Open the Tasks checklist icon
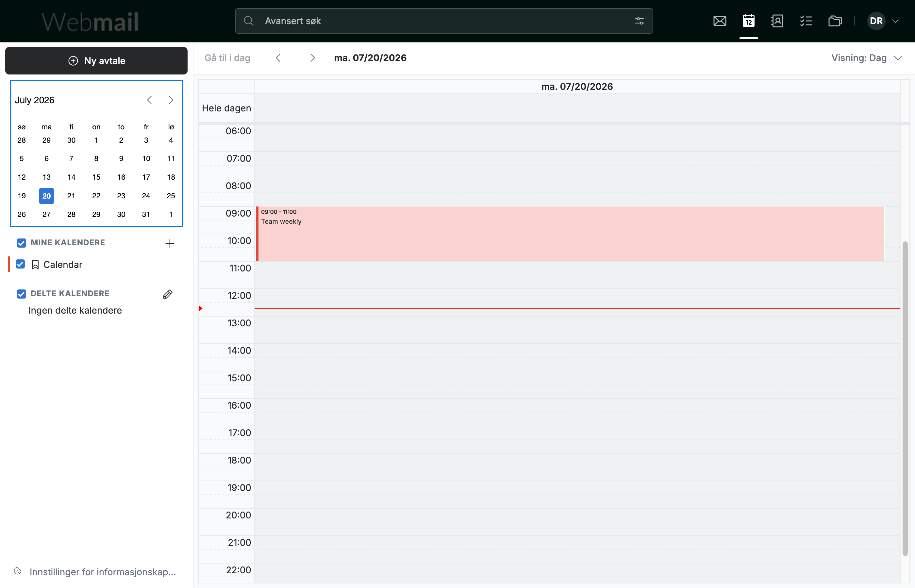 coord(806,21)
